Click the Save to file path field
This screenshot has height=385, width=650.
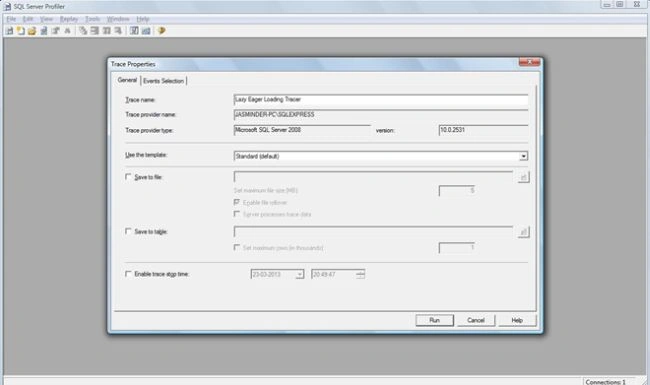pyautogui.click(x=374, y=177)
